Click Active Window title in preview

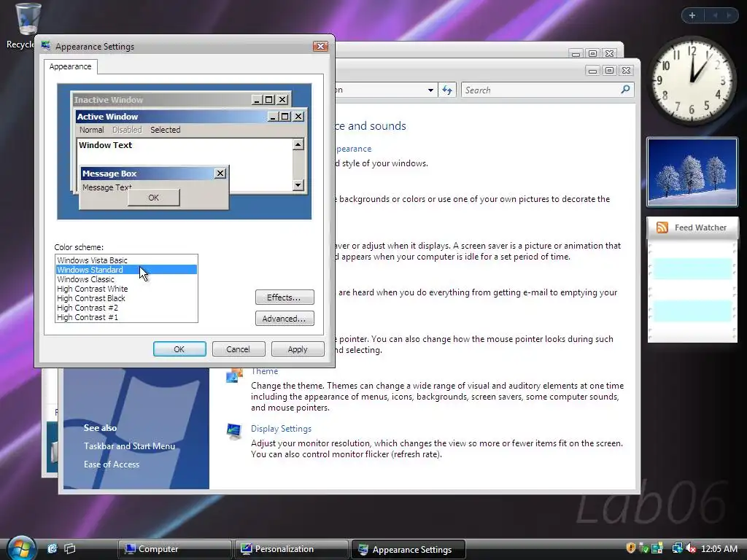(x=108, y=117)
